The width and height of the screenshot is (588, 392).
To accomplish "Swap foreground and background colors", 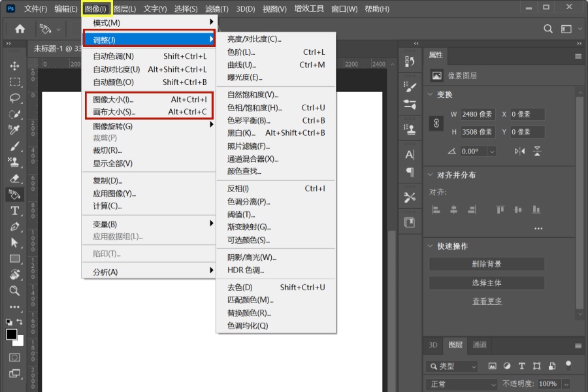I will tap(20, 322).
